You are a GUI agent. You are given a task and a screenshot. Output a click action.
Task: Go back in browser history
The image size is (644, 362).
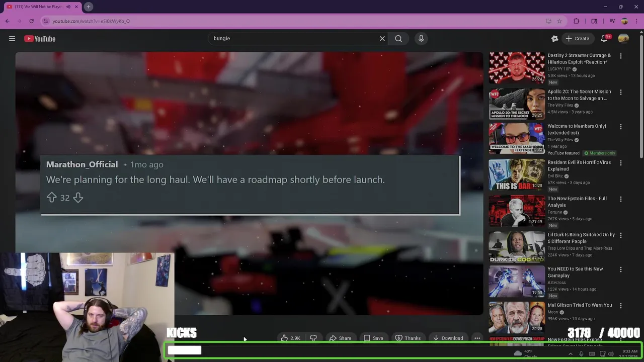point(8,21)
